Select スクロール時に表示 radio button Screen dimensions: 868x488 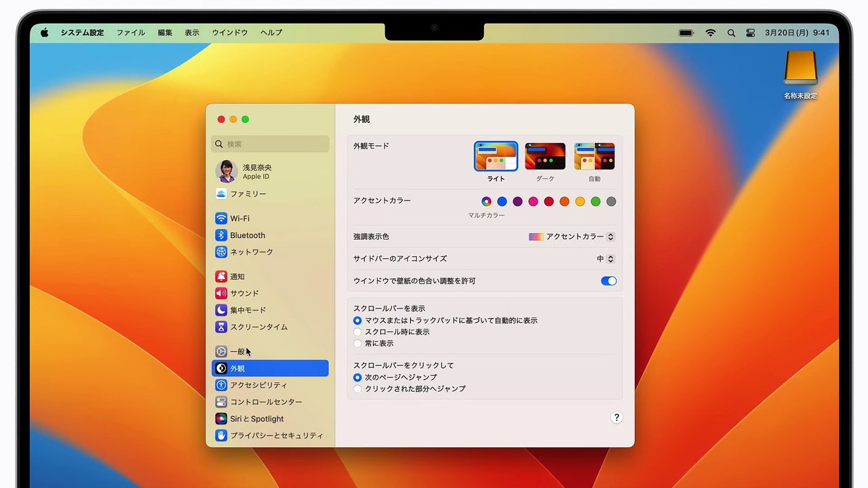click(357, 332)
